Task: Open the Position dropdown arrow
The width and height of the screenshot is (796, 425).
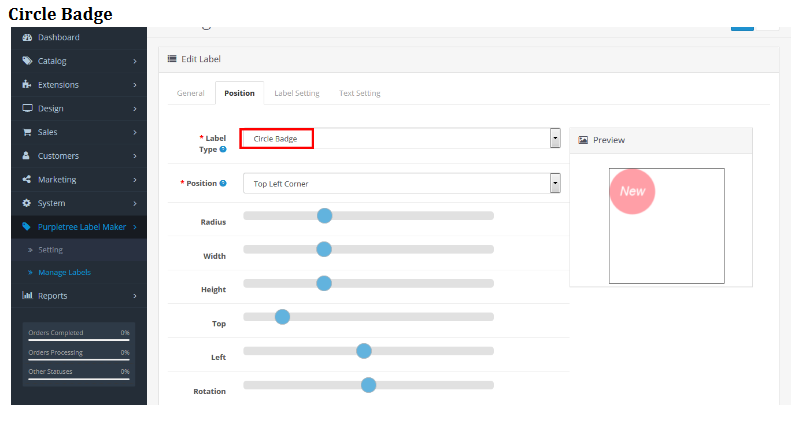Action: tap(555, 183)
